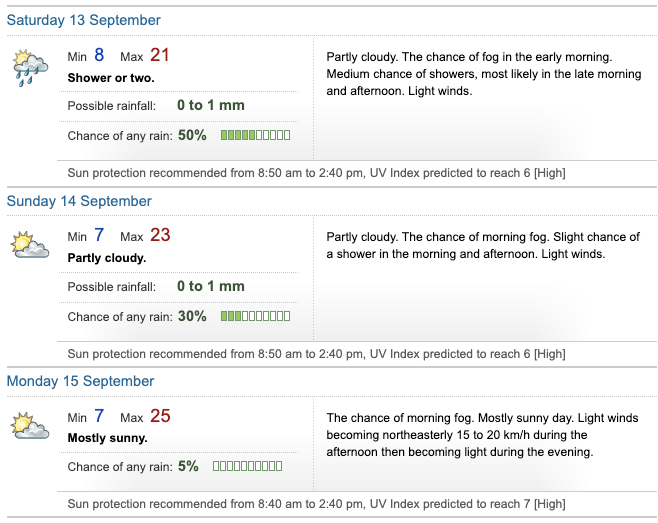Click Saturday's 50% rain chance bar
Viewport: 658px width, 523px height.
pyautogui.click(x=256, y=135)
